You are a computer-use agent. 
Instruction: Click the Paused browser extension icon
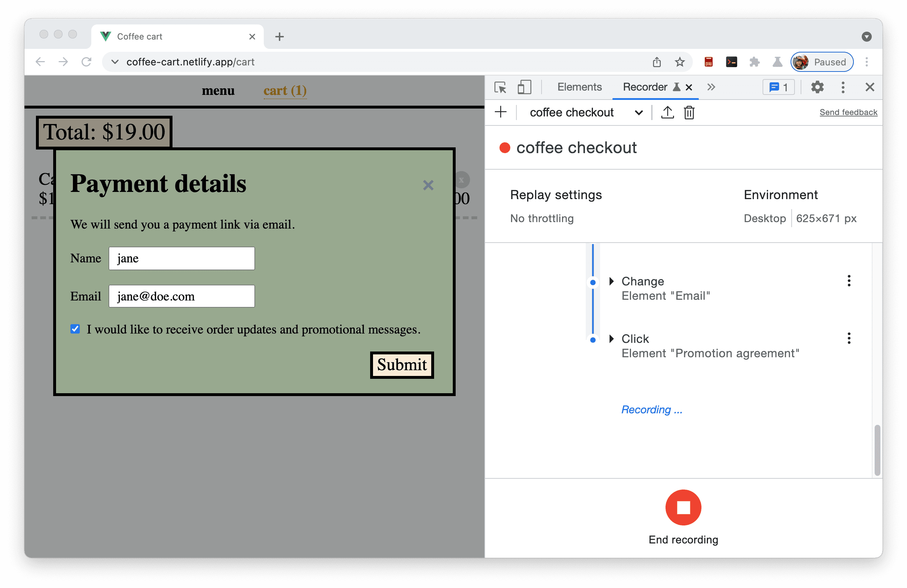pos(823,61)
